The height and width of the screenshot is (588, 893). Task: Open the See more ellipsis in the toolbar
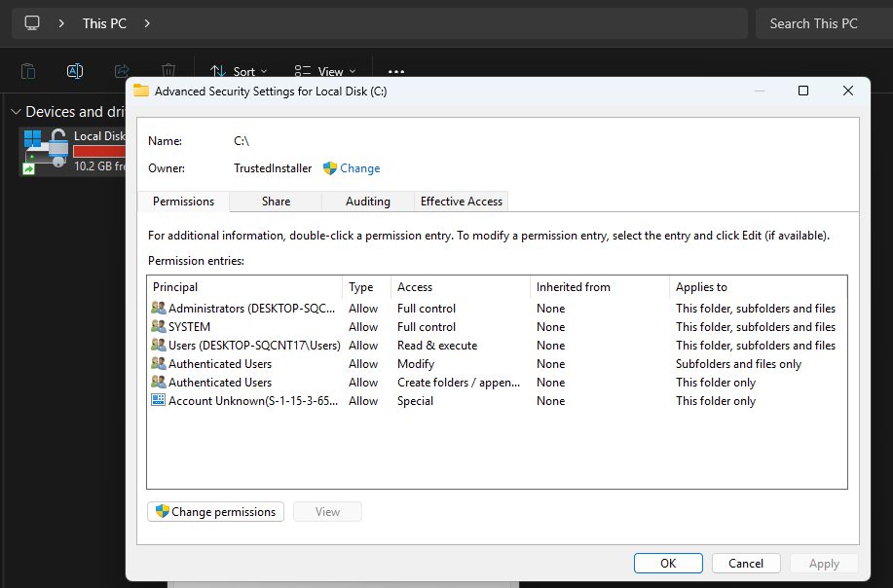395,70
